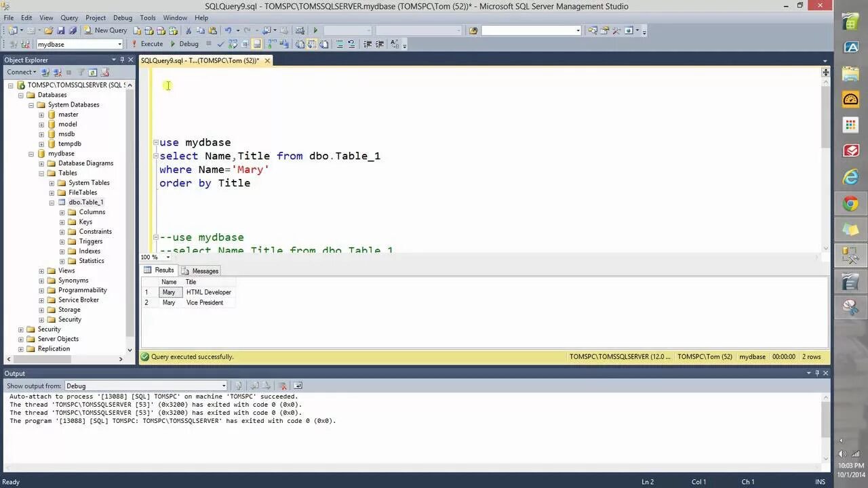Click the New Query button
Screen dimensions: 868x488
tap(105, 30)
